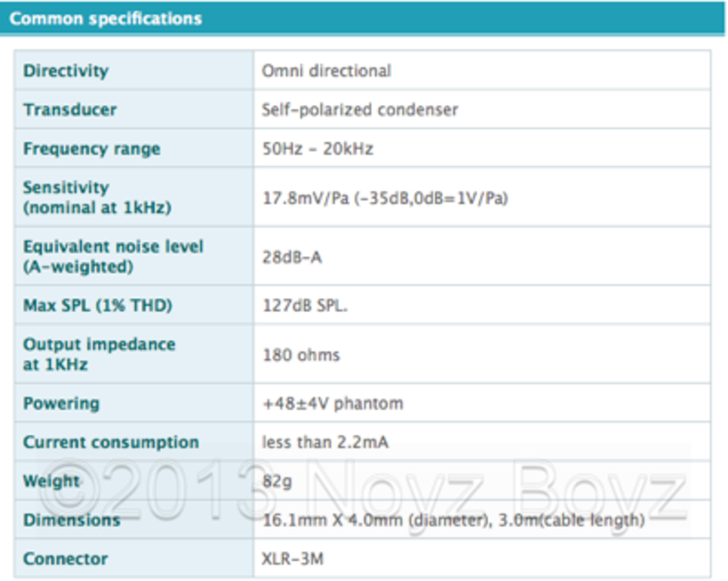The image size is (728, 581).
Task: Click the Omni directional value
Action: pyautogui.click(x=326, y=71)
